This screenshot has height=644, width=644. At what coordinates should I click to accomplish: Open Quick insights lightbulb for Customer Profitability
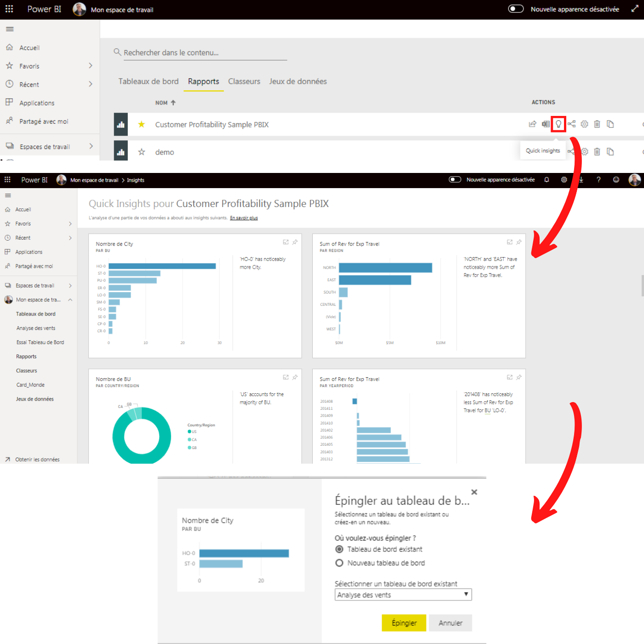coord(558,124)
